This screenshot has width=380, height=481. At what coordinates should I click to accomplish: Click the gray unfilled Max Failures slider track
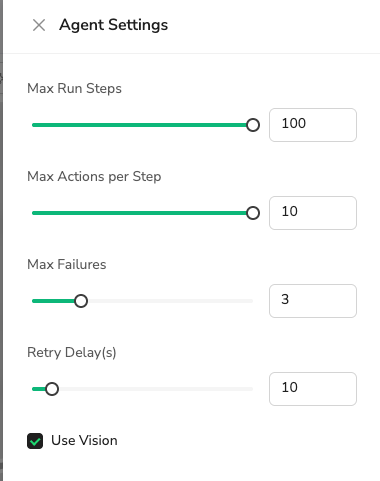(x=170, y=301)
